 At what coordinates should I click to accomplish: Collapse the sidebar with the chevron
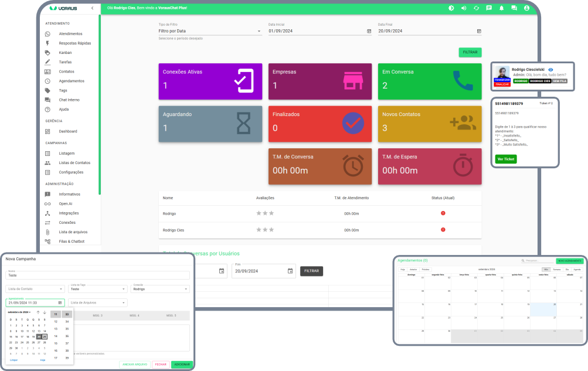[x=92, y=8]
